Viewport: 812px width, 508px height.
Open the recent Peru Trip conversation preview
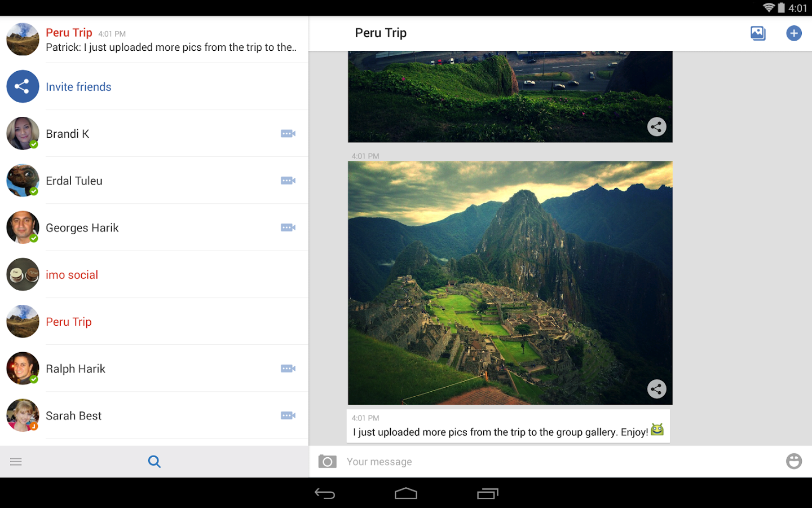click(x=154, y=40)
